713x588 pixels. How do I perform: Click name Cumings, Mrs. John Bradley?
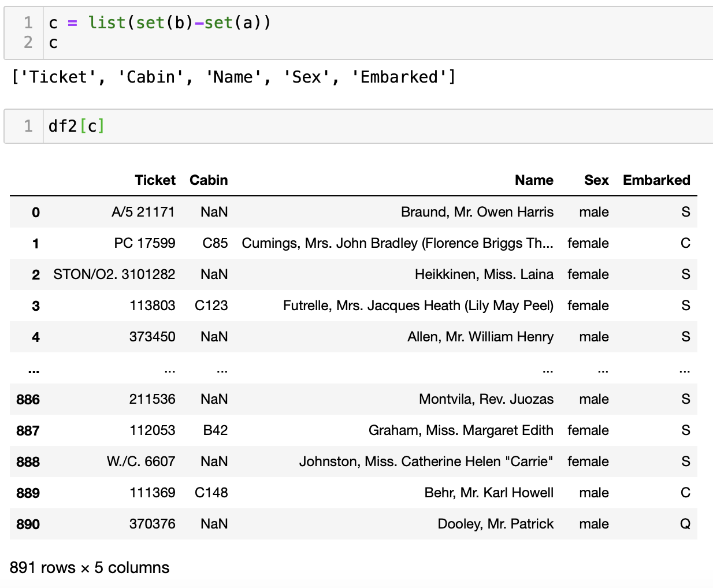(398, 243)
